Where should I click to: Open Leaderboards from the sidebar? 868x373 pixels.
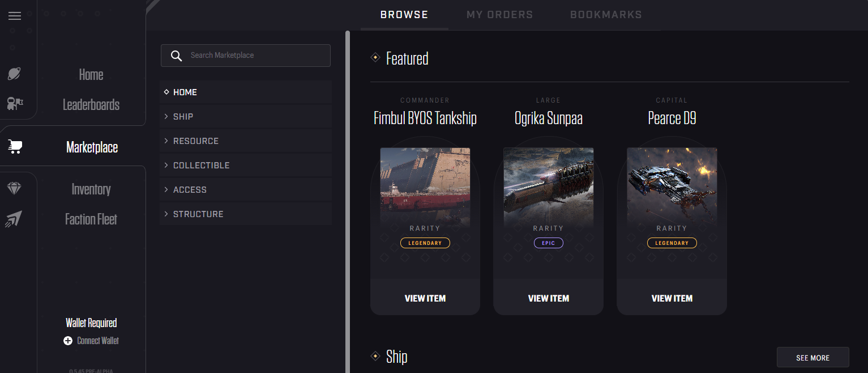[x=91, y=104]
